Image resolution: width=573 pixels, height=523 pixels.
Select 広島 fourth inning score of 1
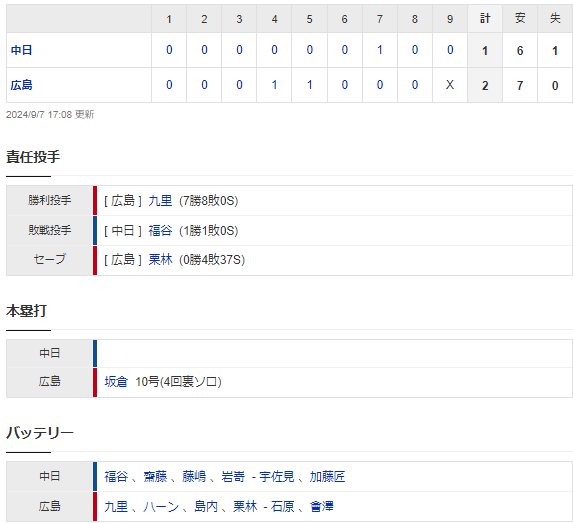pyautogui.click(x=274, y=85)
